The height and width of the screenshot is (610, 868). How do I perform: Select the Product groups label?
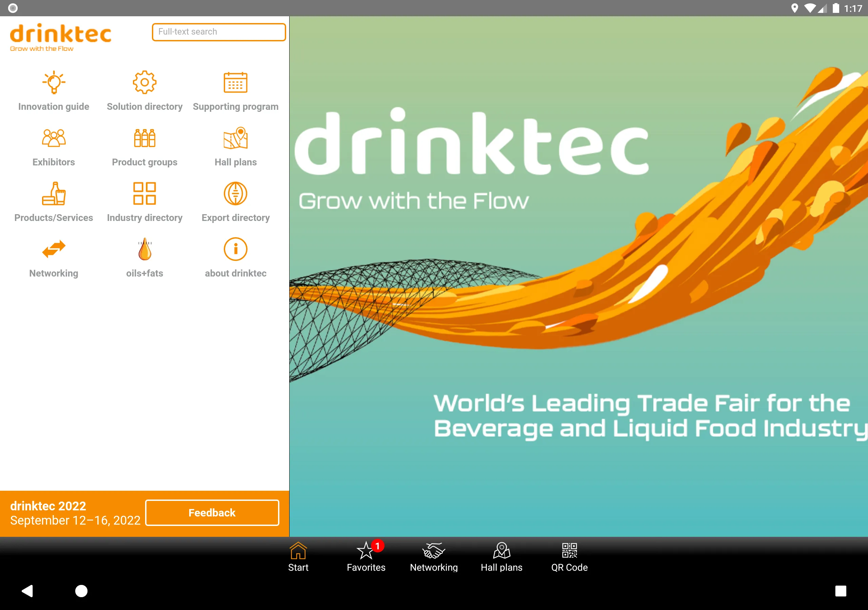[144, 162]
